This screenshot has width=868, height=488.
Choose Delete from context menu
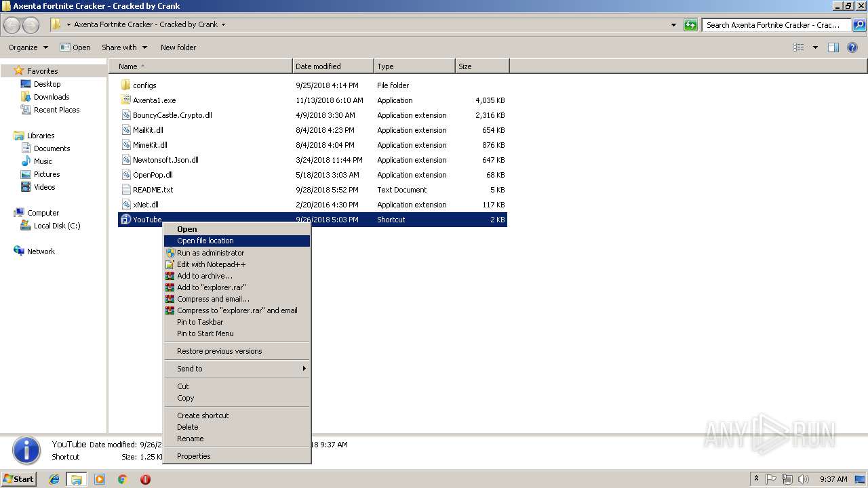pyautogui.click(x=237, y=427)
